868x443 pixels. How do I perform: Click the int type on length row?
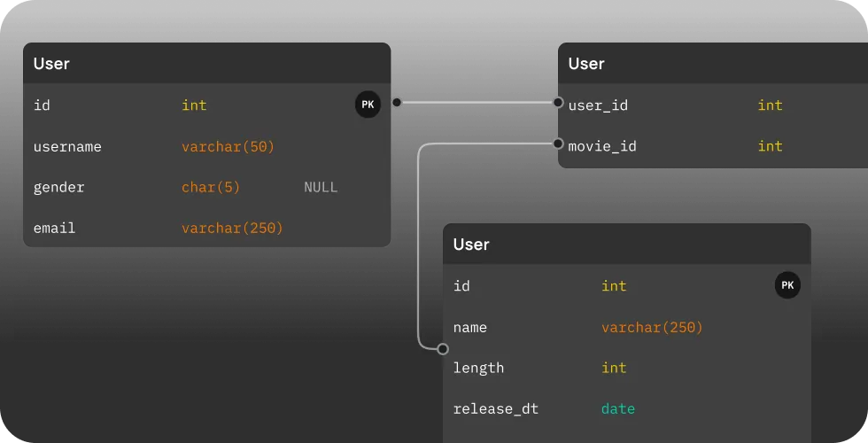(x=614, y=368)
